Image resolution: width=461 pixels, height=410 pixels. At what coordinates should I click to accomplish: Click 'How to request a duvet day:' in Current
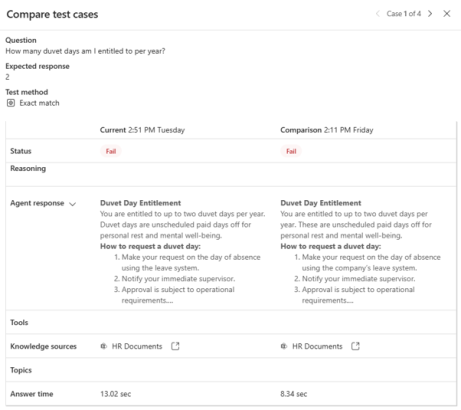coord(150,247)
